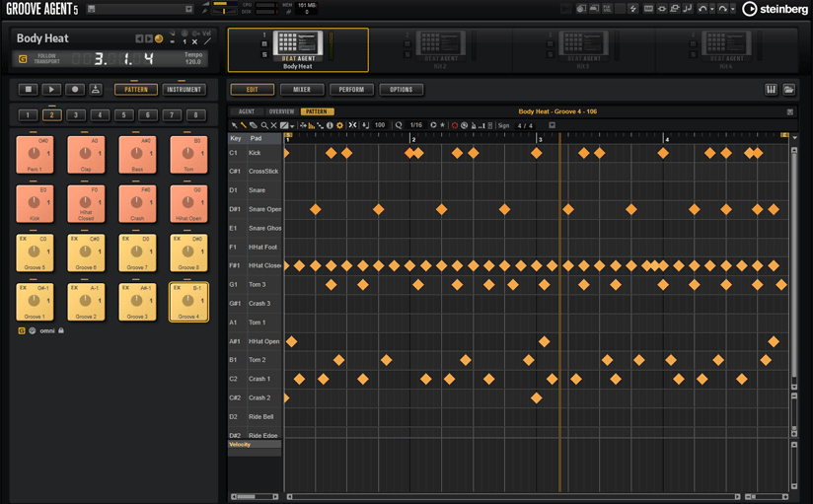This screenshot has height=504, width=813.
Task: Click the Undo arrow icon
Action: point(702,9)
